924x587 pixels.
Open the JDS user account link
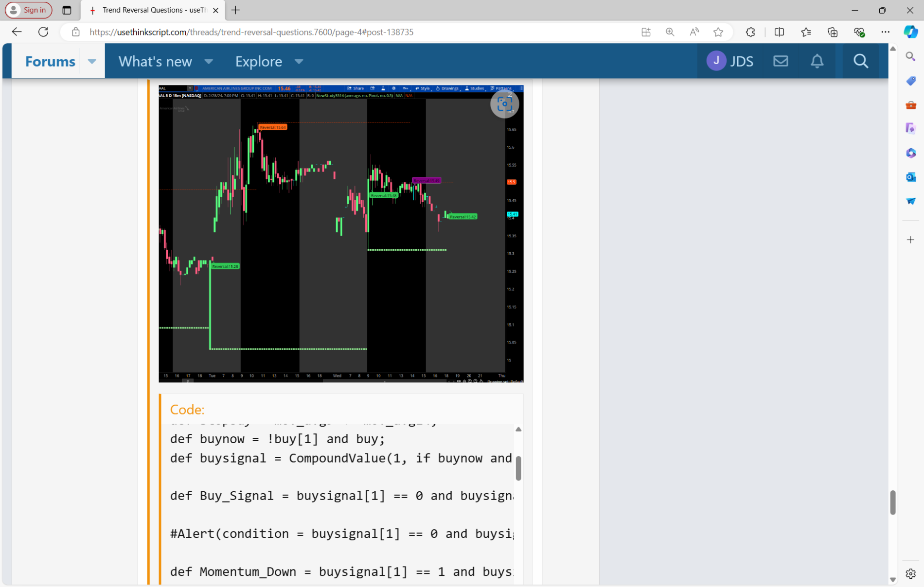729,61
